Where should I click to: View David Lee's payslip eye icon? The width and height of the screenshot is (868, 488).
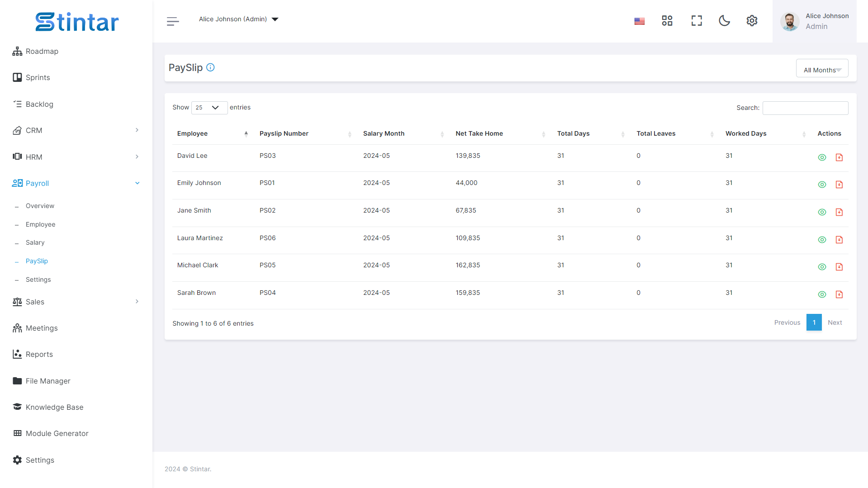(822, 157)
